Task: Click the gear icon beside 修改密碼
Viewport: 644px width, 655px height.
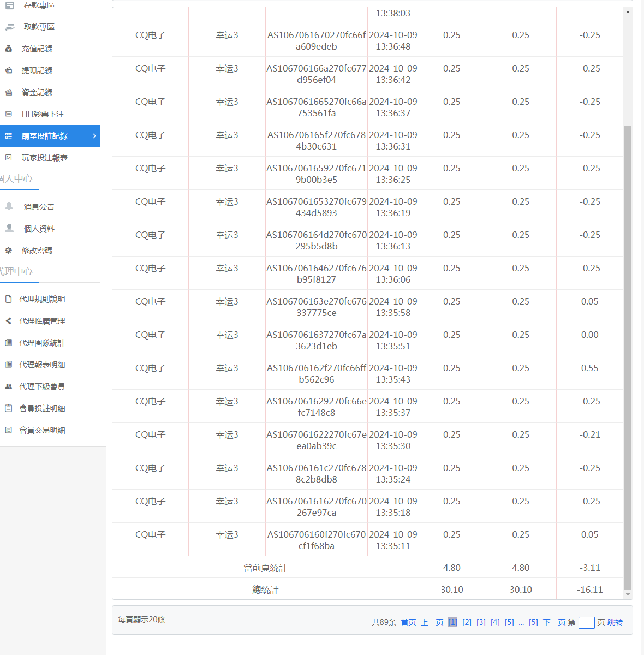Action: pyautogui.click(x=9, y=251)
